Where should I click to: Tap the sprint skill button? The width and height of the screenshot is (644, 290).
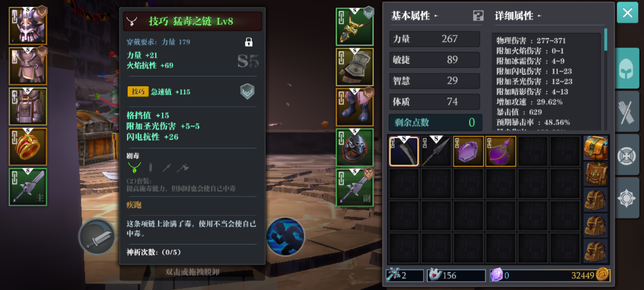(285, 237)
